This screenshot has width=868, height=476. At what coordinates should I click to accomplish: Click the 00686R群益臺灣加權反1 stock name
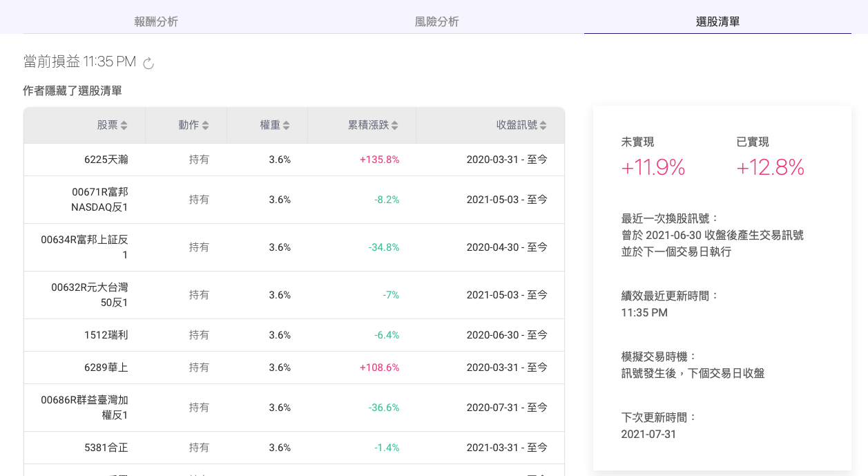(84, 408)
